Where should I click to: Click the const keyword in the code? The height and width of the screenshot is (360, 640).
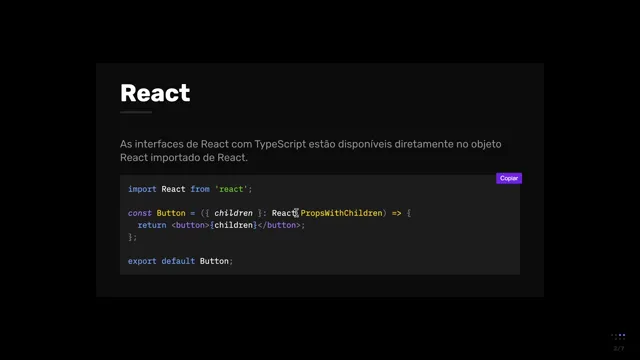tap(140, 213)
